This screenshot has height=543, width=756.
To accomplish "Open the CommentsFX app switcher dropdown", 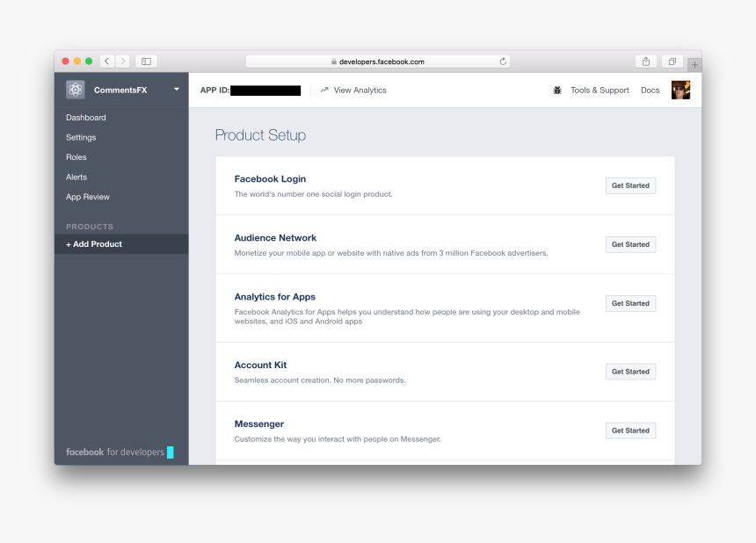I will (x=176, y=90).
